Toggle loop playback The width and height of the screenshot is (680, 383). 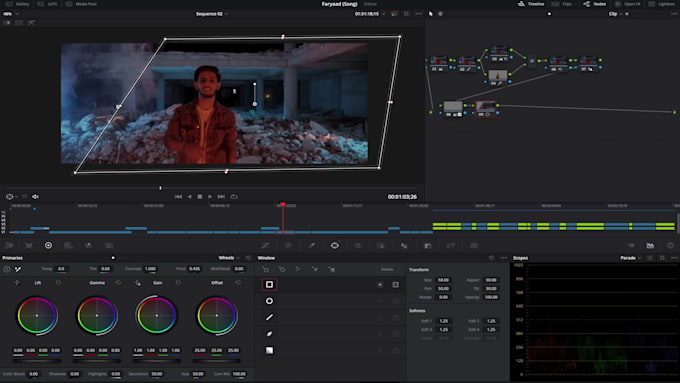click(234, 196)
